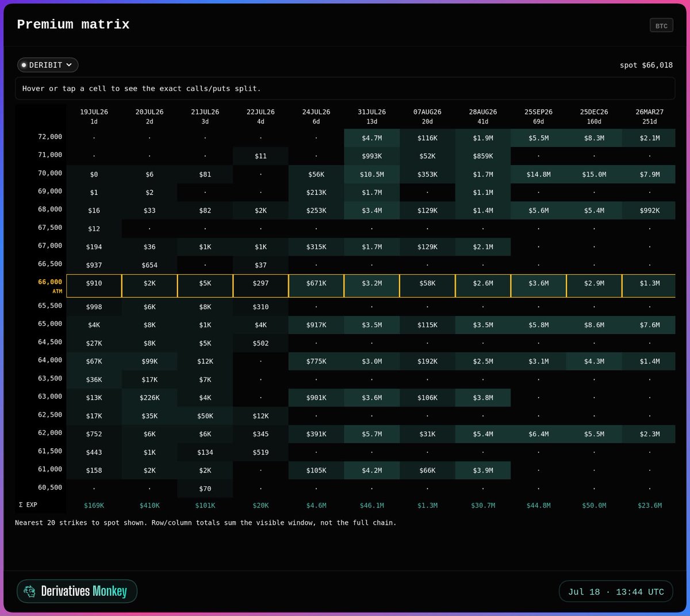Image resolution: width=690 pixels, height=616 pixels.
Task: Select the 66,000 ATM cell for 19JUL26
Action: pos(94,286)
